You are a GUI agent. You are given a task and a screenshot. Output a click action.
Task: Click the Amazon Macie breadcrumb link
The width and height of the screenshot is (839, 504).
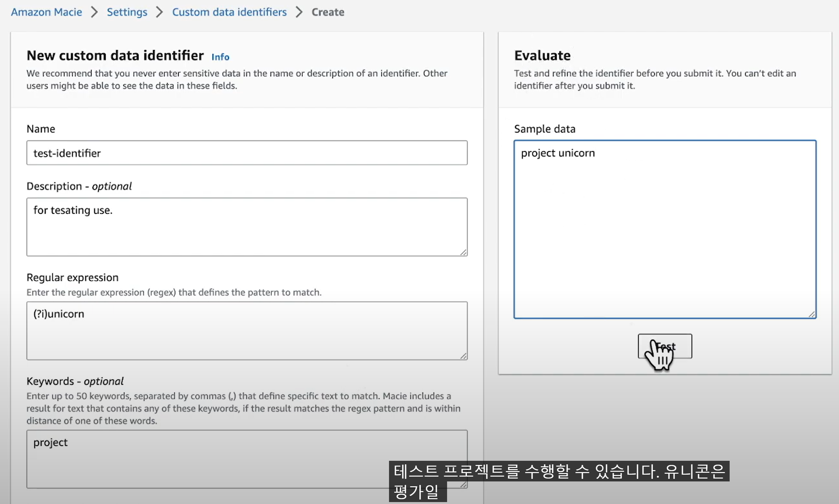(46, 12)
